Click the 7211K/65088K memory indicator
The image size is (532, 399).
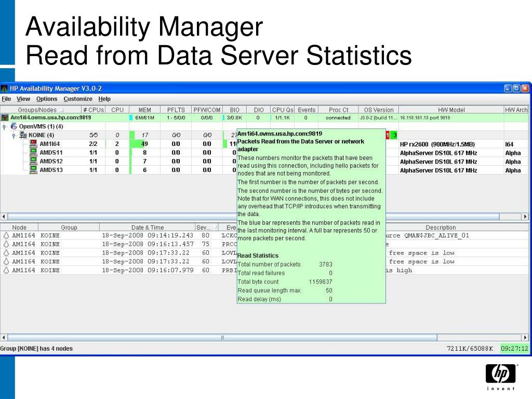(470, 349)
